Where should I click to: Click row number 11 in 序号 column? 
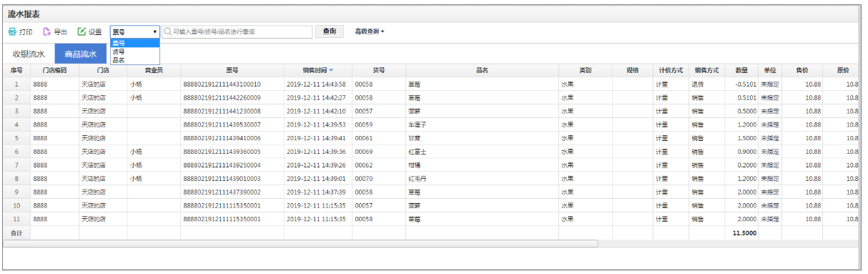coord(16,220)
